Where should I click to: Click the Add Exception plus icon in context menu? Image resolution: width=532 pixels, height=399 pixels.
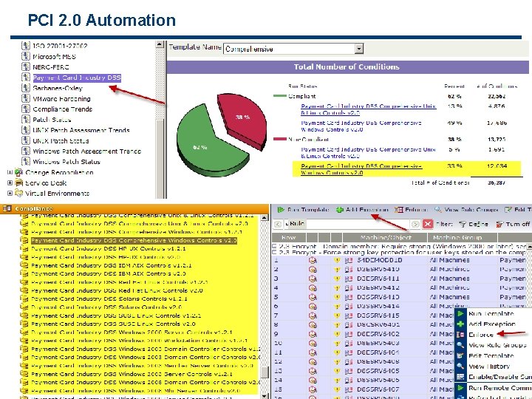[460, 324]
